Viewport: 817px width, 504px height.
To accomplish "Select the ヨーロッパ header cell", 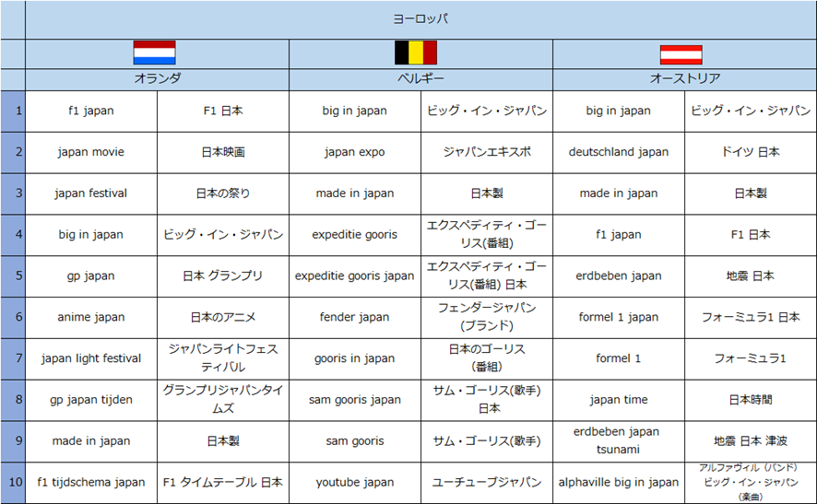I will tap(420, 19).
